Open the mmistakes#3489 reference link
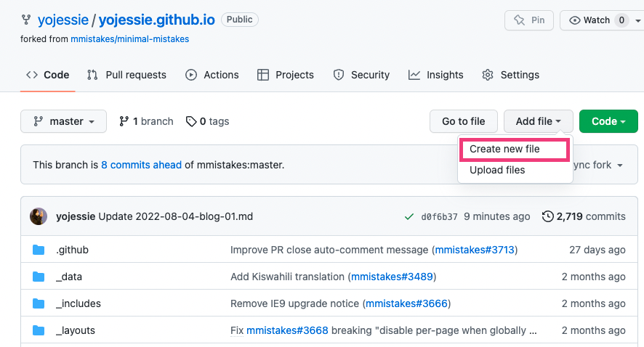This screenshot has width=644, height=347. [x=392, y=277]
